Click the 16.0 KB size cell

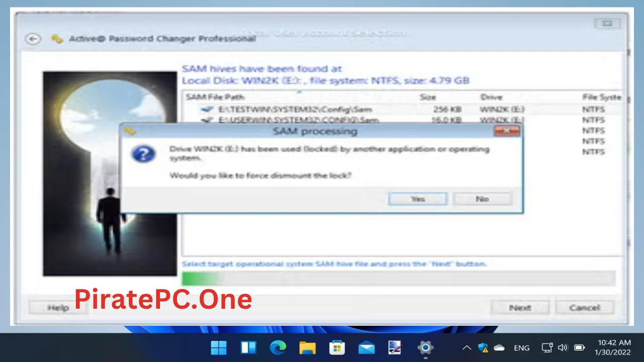tap(446, 120)
